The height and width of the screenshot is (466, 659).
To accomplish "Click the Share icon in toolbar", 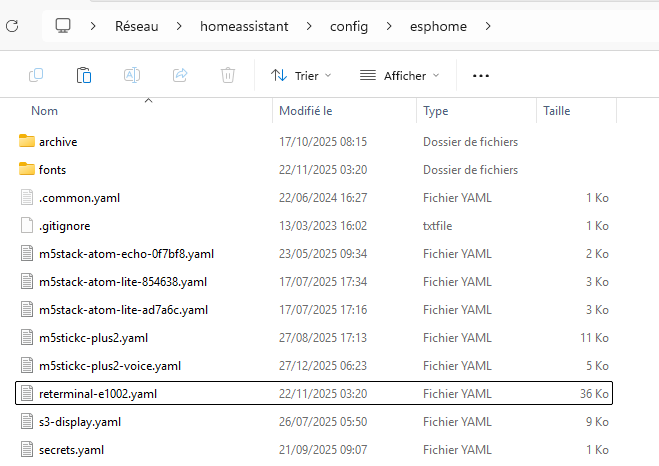I will tap(180, 75).
